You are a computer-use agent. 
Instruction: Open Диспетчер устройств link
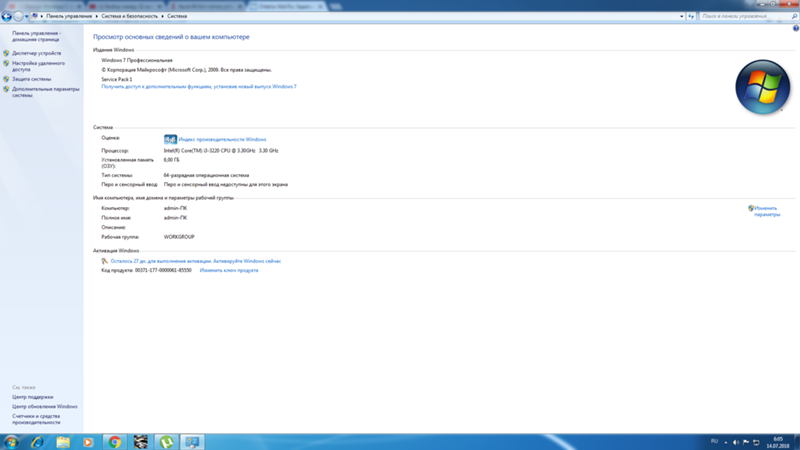(37, 53)
